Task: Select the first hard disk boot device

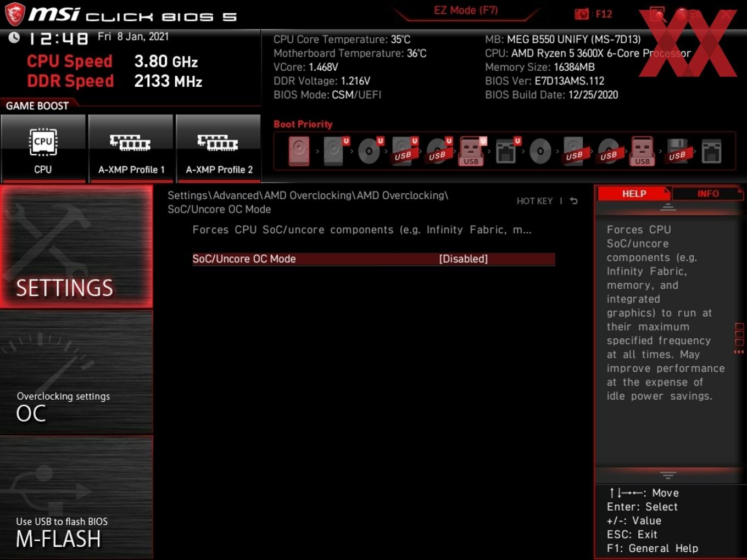Action: tap(299, 151)
